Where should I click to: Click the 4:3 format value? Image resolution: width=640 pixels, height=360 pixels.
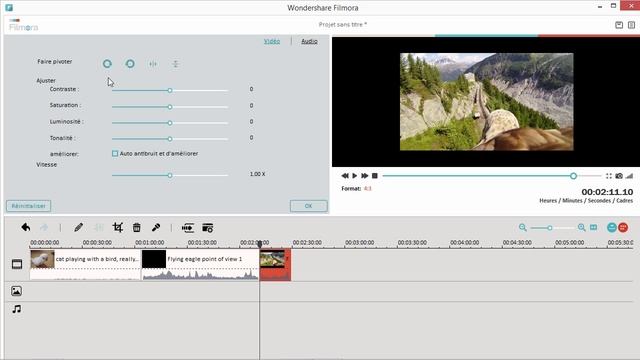click(x=368, y=189)
